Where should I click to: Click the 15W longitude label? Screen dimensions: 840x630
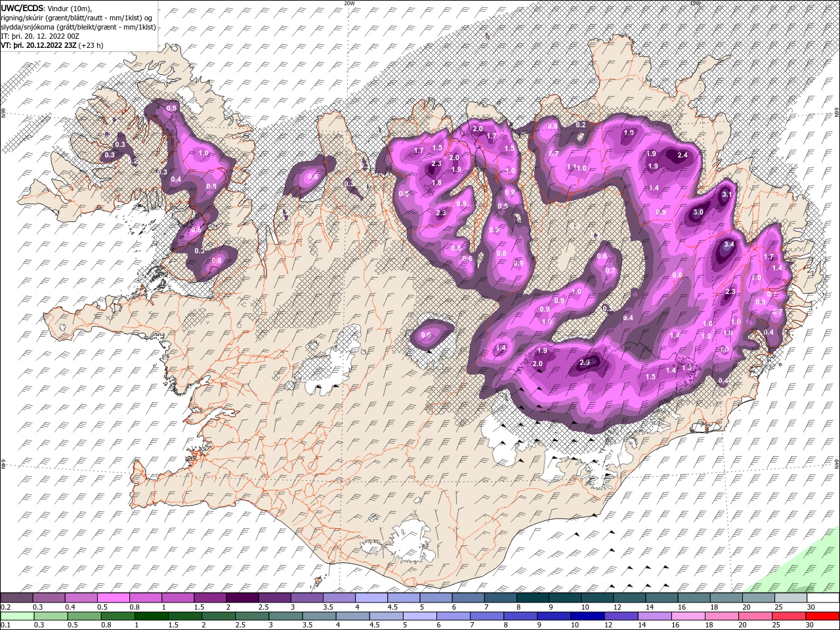695,3
